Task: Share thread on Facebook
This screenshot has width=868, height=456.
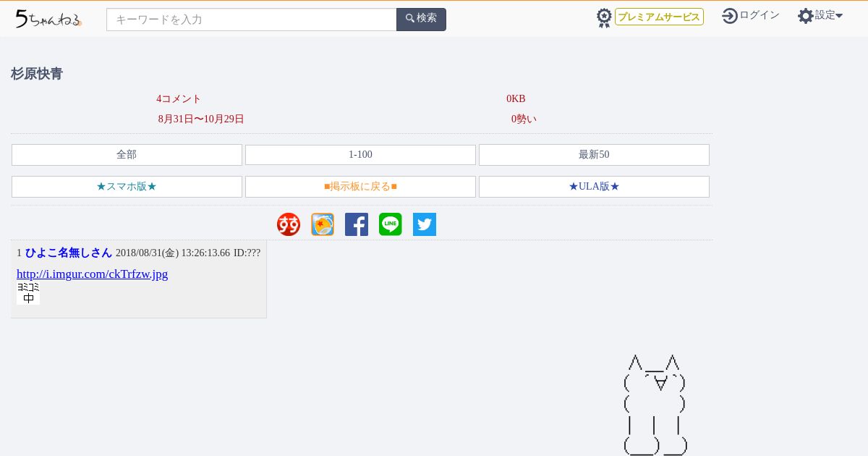Action: click(x=357, y=224)
